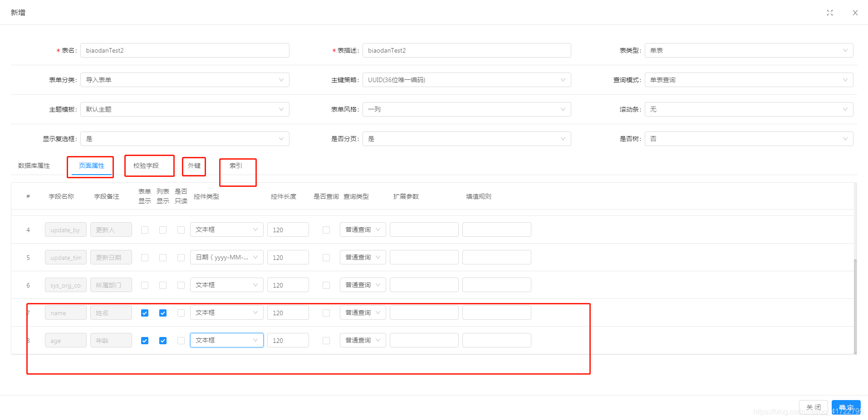The image size is (868, 420).
Task: Open 日期 control type dropdown for update_time
Action: click(227, 257)
